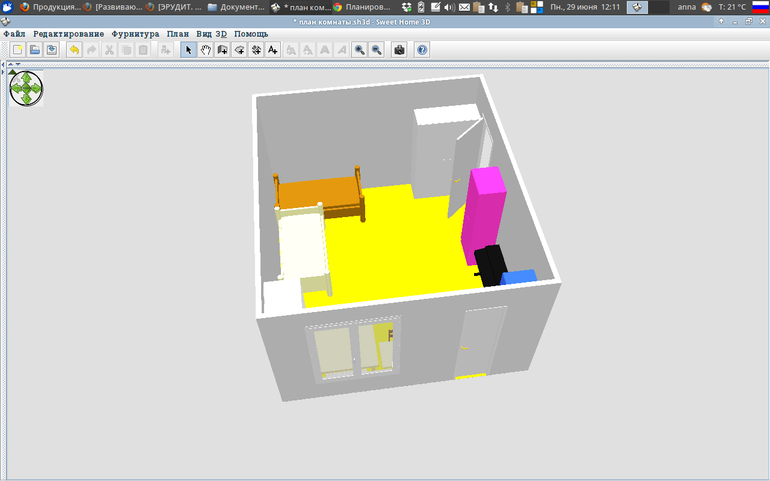Image resolution: width=770 pixels, height=481 pixels.
Task: Switch to the Документ taskbar window
Action: [x=236, y=7]
